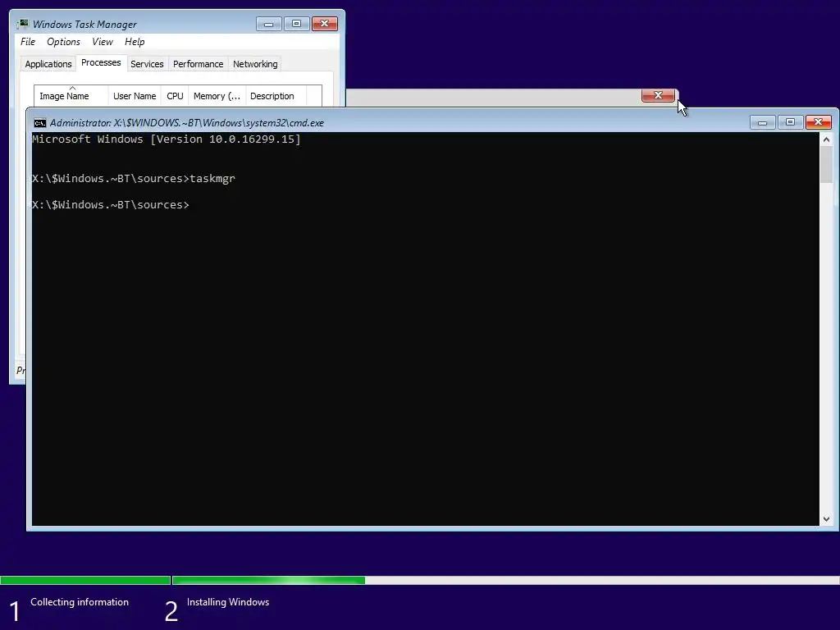Switch to the Applications tab
This screenshot has width=840, height=630.
coord(48,64)
